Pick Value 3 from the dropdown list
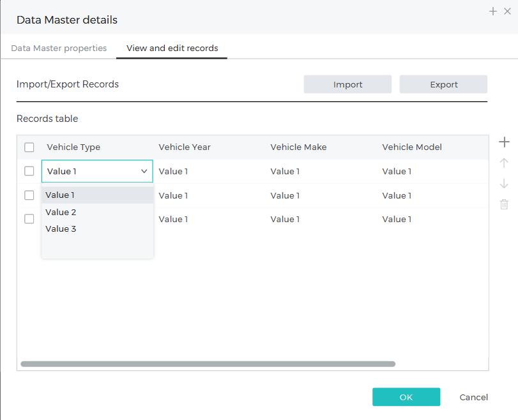The image size is (518, 420). (61, 229)
